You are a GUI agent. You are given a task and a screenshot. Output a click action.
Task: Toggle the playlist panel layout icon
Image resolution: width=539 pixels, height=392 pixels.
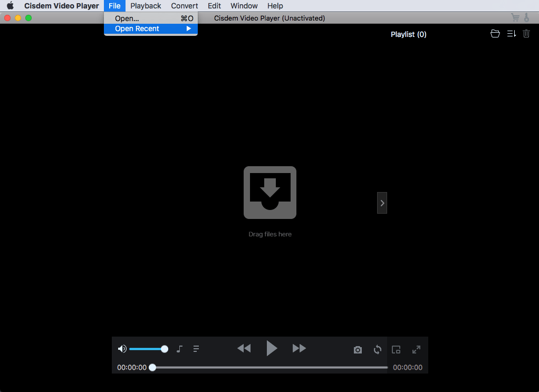pos(396,349)
